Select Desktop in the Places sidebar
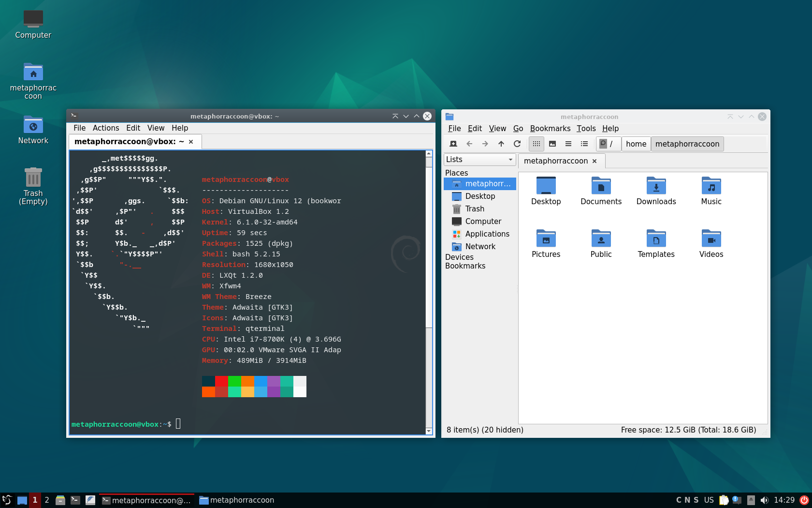812x508 pixels. [480, 196]
